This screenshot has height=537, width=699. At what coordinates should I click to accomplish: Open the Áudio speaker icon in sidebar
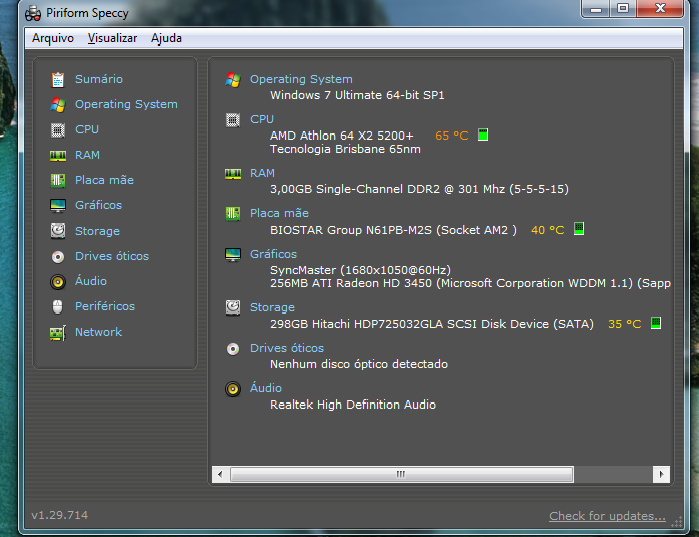(57, 281)
